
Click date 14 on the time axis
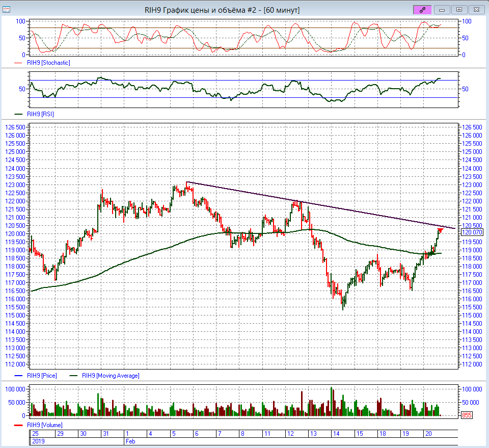(336, 434)
